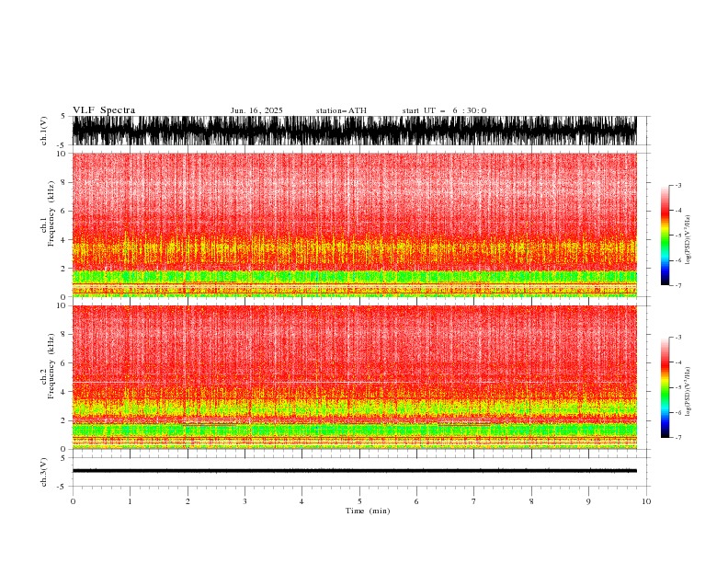The height and width of the screenshot is (563, 728).
Task: Click the "VLF Spectra" plot title
Action: tap(104, 110)
